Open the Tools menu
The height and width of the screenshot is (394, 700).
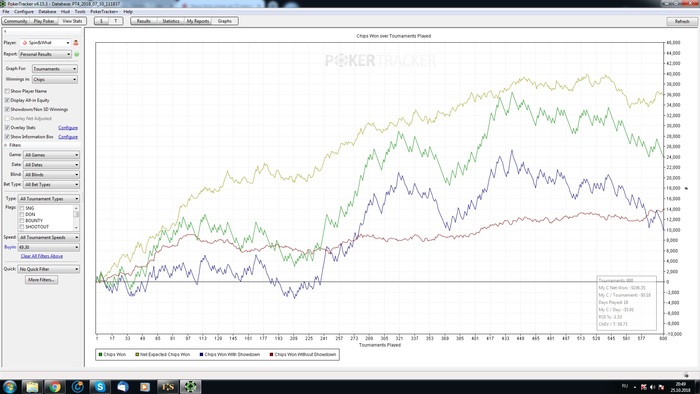(80, 12)
